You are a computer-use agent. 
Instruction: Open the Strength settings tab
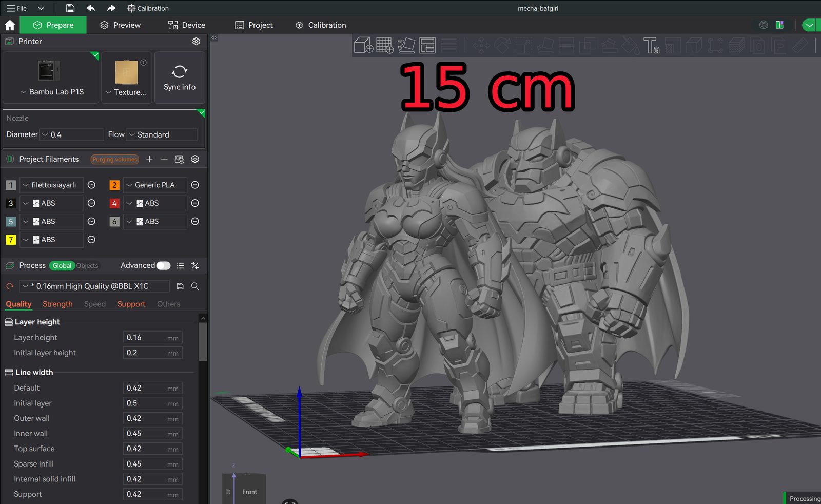click(x=57, y=304)
